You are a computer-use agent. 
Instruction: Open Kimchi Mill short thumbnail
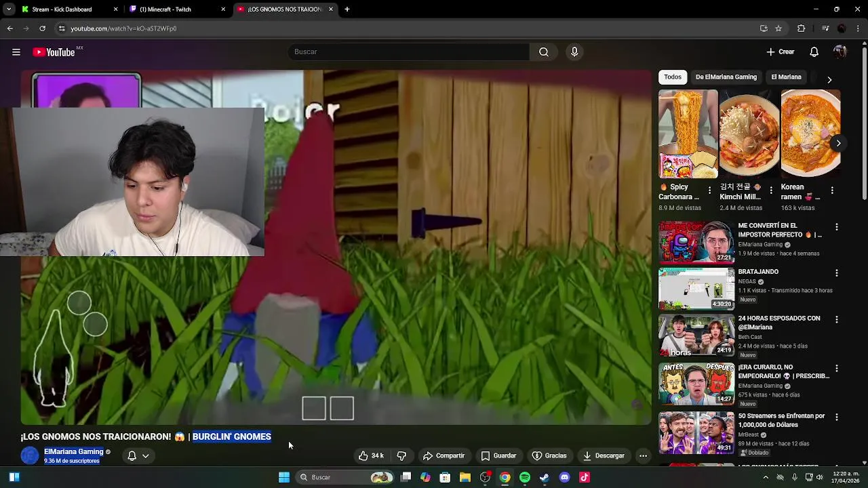pyautogui.click(x=749, y=134)
